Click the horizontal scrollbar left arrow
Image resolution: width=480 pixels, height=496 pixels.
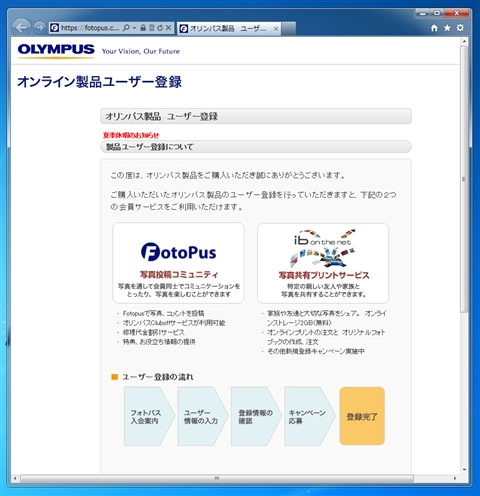coord(15,478)
